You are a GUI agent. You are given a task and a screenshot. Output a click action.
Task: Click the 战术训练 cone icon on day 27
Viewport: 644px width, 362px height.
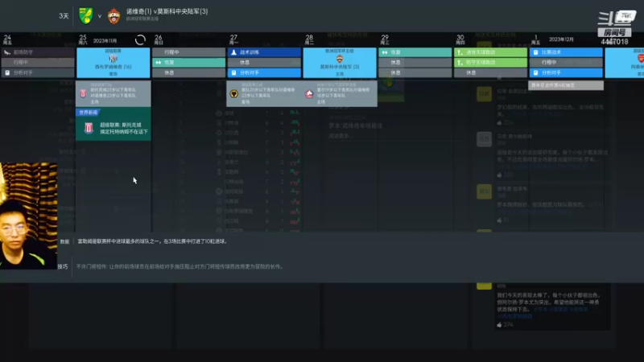(x=233, y=52)
